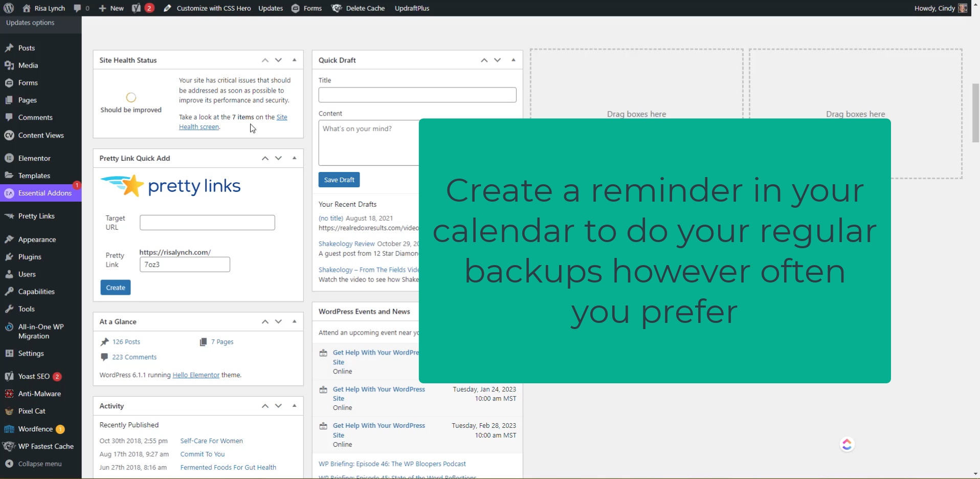Click the Pretty Link slug field
The height and width of the screenshot is (479, 980).
pyautogui.click(x=185, y=265)
